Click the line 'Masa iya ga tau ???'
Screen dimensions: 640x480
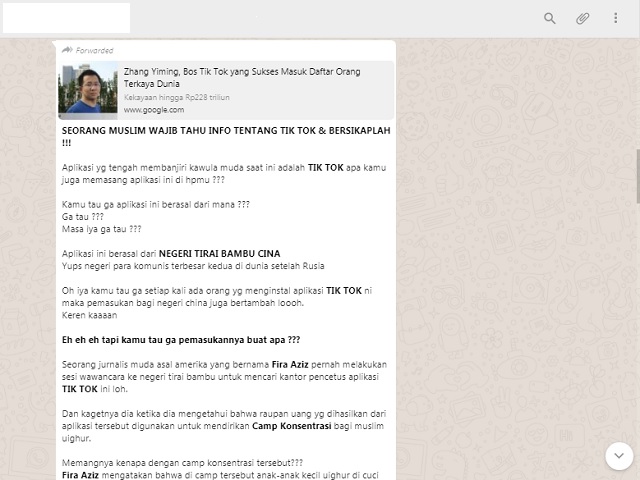pos(102,229)
